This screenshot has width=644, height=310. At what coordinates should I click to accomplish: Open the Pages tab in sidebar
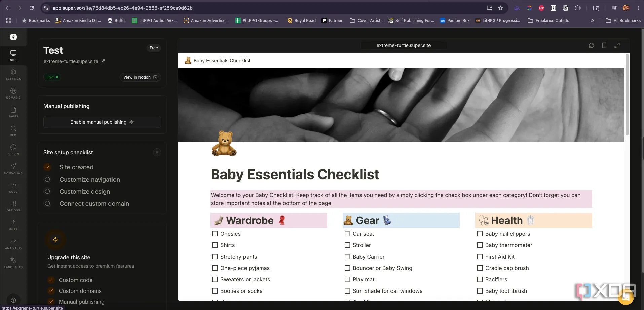click(x=13, y=112)
